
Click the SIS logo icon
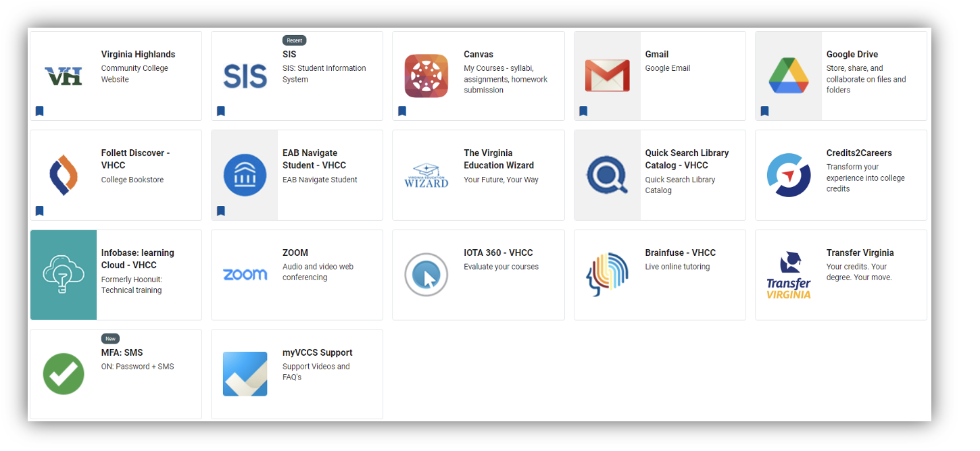click(245, 76)
